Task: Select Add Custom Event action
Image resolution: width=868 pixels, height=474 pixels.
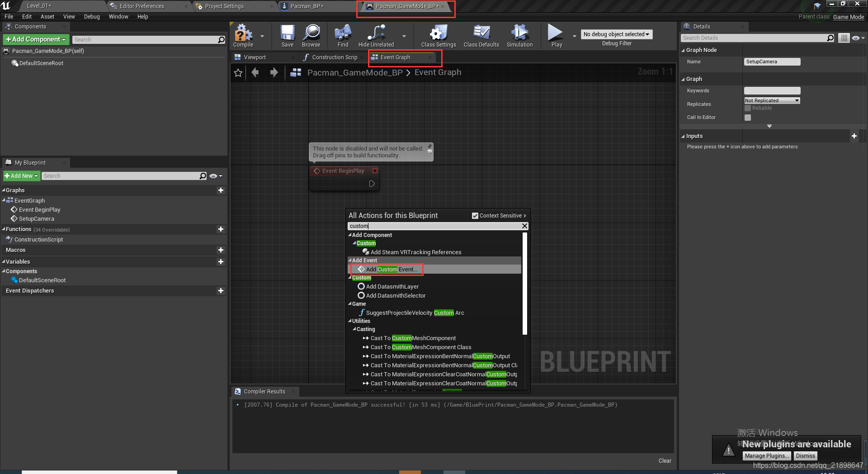Action: tap(392, 270)
